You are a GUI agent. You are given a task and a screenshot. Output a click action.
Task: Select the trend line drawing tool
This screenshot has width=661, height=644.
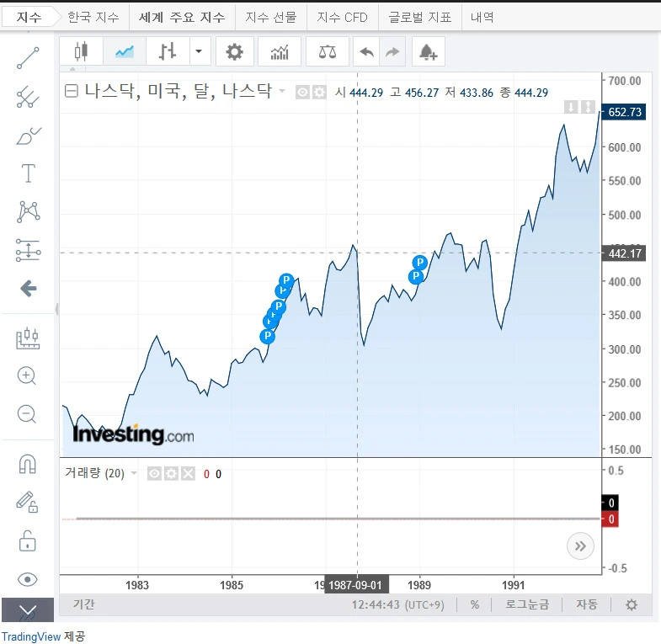pyautogui.click(x=28, y=58)
